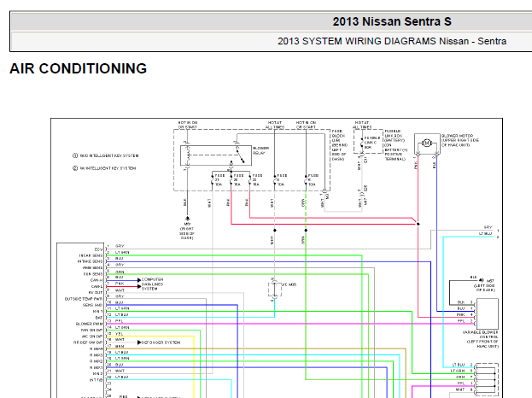Click the INTAKE SENS pin label
Viewport: 532px width, 398px height.
click(91, 261)
